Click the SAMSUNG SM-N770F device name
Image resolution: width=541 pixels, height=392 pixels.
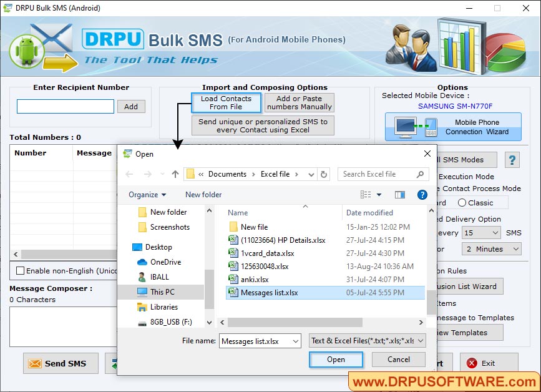455,106
